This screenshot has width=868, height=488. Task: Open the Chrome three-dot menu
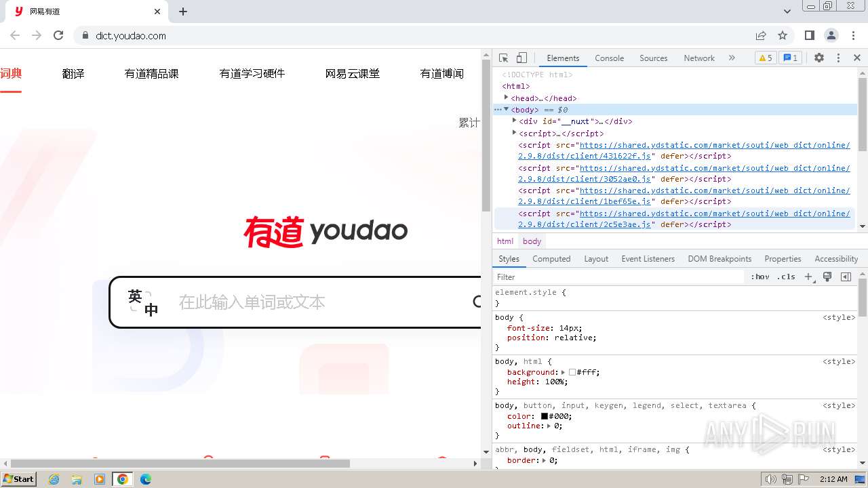[x=852, y=35]
